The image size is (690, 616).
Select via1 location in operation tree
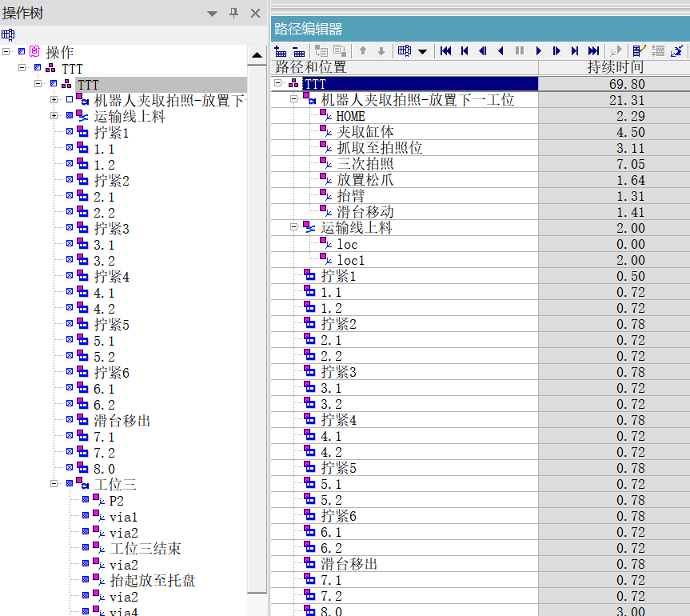[x=123, y=517]
